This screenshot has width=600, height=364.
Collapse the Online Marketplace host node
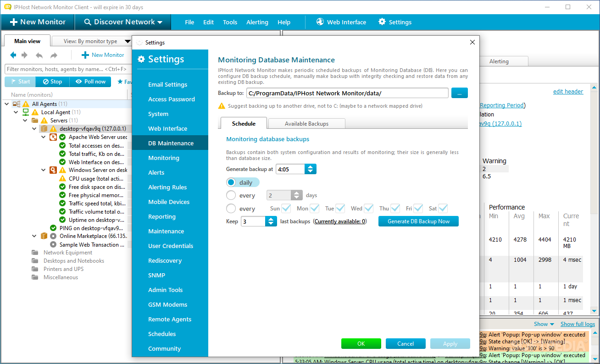coord(34,236)
